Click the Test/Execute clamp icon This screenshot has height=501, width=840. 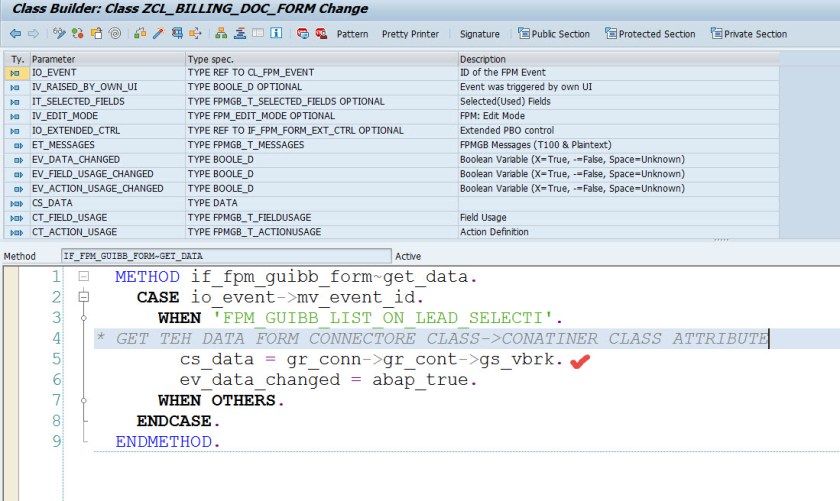(x=177, y=34)
